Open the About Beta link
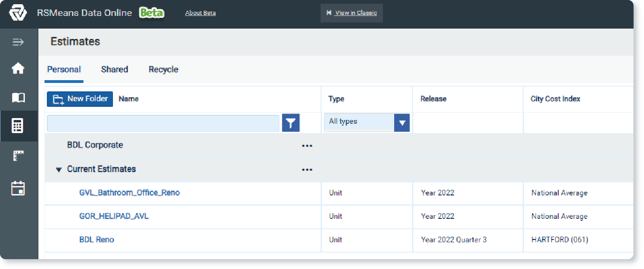 tap(201, 13)
